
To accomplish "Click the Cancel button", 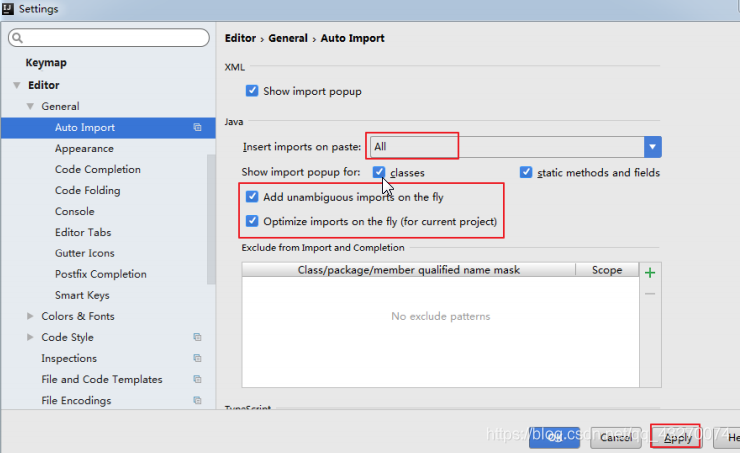I will (x=616, y=437).
